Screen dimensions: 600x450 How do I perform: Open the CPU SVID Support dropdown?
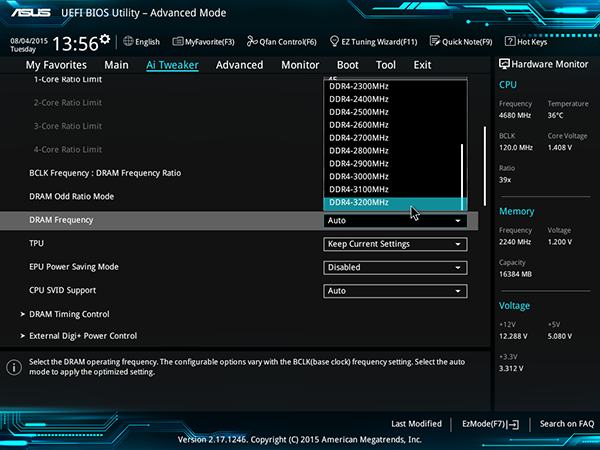pos(395,291)
